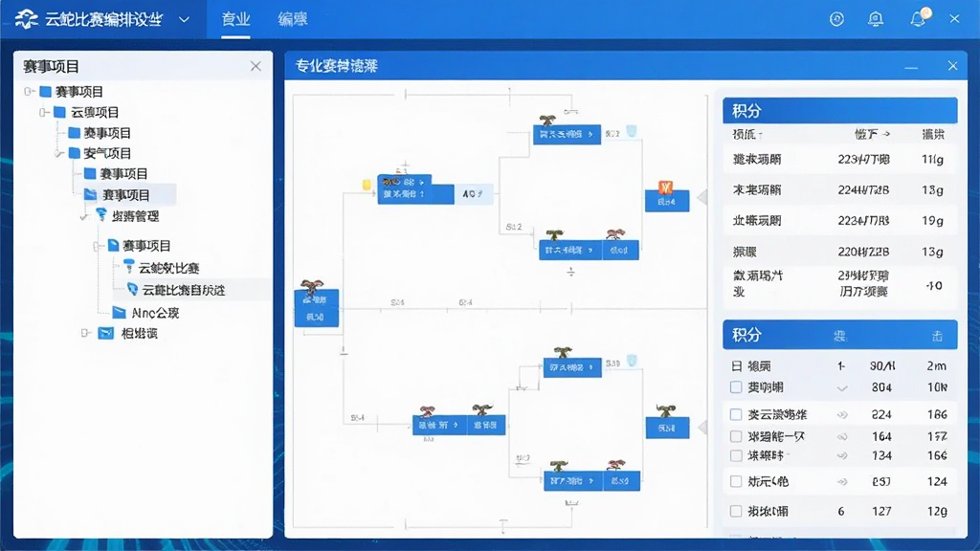Image resolution: width=980 pixels, height=551 pixels.
Task: Click the link icon in the 134 row
Action: (x=842, y=456)
